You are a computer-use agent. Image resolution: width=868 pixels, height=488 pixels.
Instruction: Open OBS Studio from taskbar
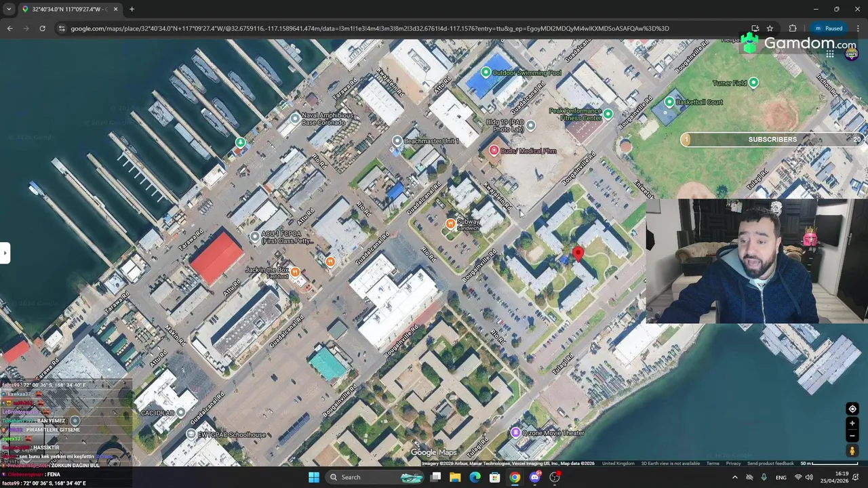(555, 477)
